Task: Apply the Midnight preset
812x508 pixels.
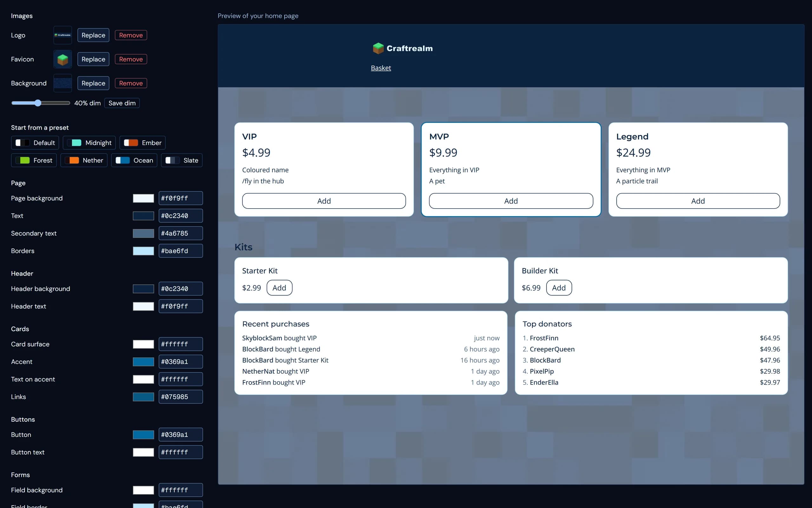Action: 89,143
